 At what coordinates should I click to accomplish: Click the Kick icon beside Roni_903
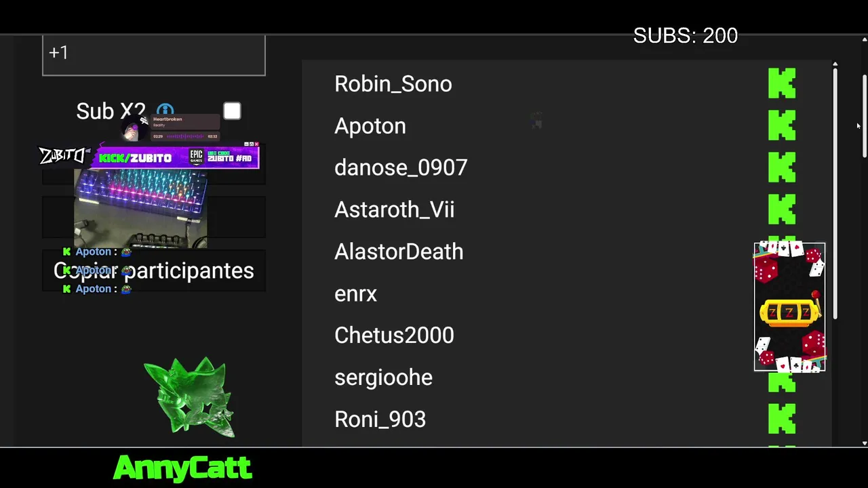[782, 419]
